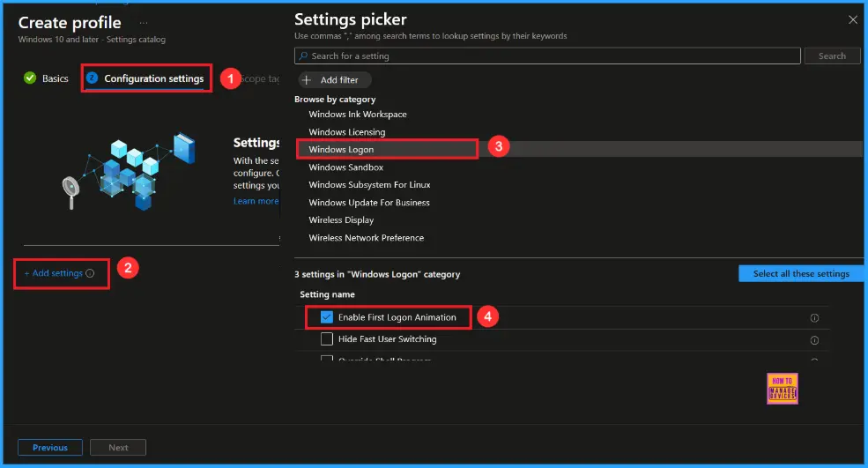Uncheck Enable First Logon Animation checkbox
This screenshot has height=468, width=868.
(327, 317)
